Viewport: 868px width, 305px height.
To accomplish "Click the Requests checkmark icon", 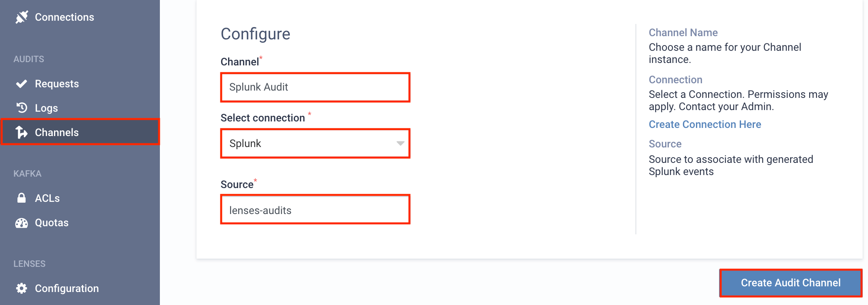I will (x=22, y=84).
